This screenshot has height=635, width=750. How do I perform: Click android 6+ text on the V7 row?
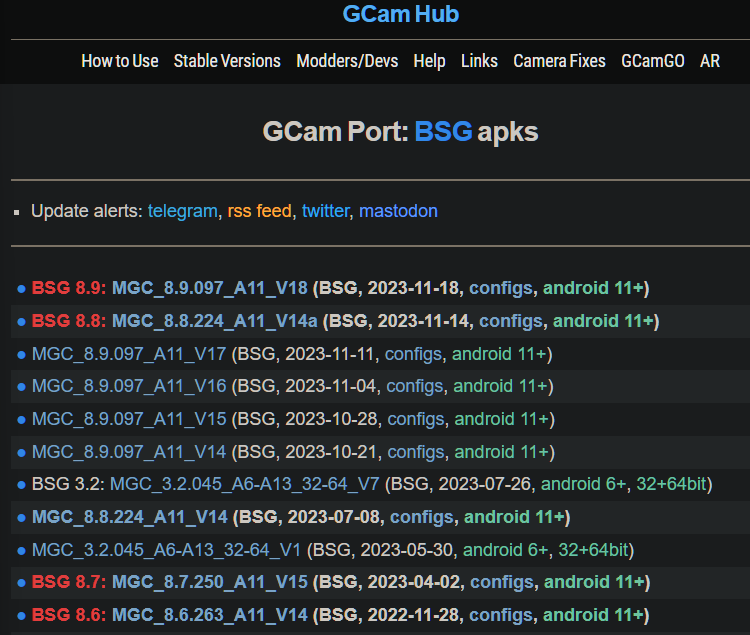tap(583, 484)
